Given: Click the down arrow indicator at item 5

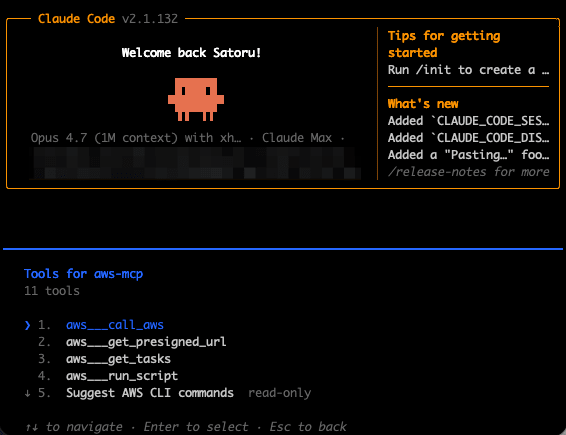Looking at the screenshot, I should click(x=27, y=393).
